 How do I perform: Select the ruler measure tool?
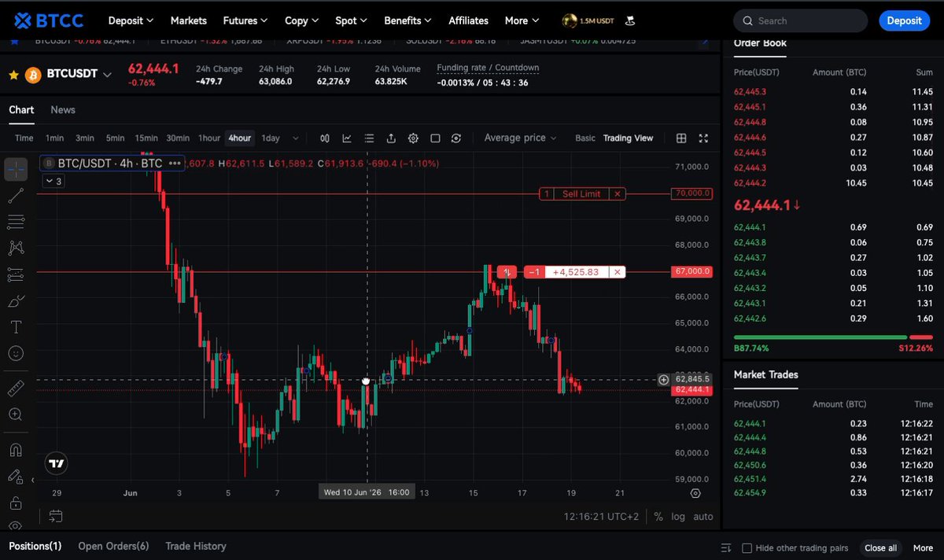[16, 388]
